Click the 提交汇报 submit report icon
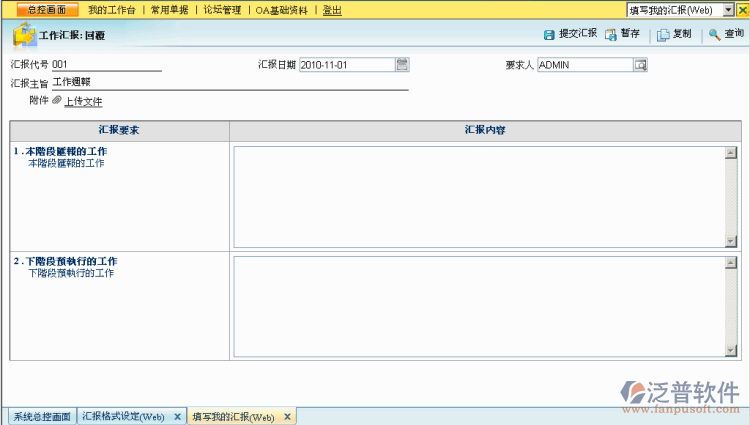The height and width of the screenshot is (425, 750). click(x=549, y=34)
